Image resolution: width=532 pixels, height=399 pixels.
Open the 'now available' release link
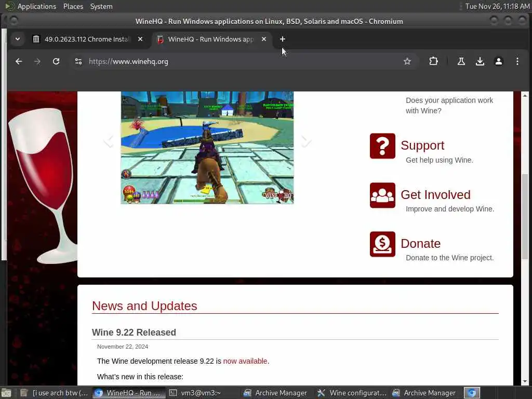tap(245, 361)
